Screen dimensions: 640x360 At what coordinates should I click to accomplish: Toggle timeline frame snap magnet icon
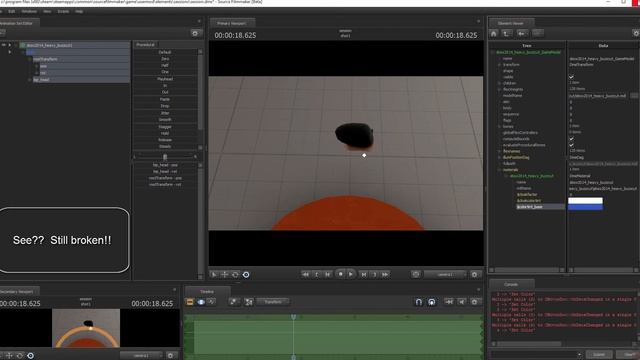(431, 302)
